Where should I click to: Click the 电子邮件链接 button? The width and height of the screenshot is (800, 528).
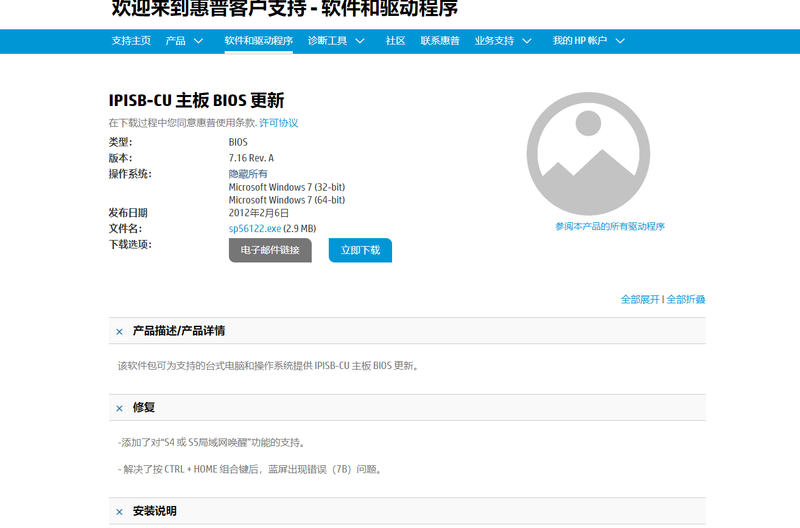(270, 250)
